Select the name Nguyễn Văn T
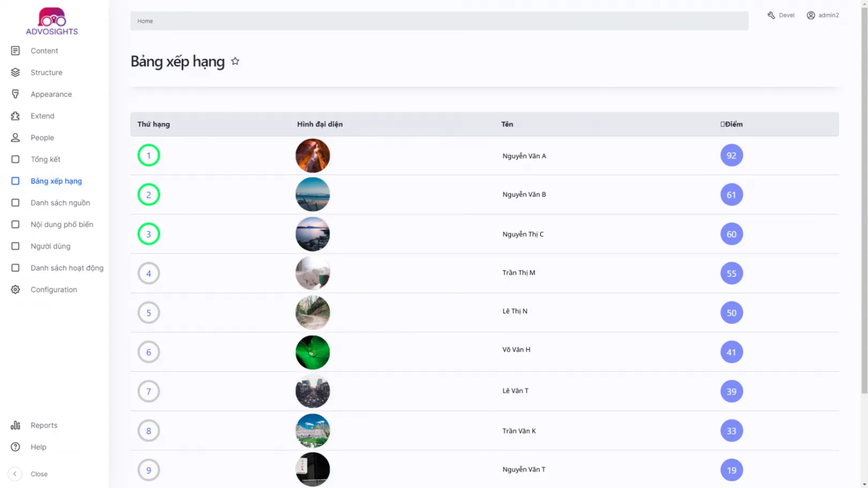The image size is (868, 488). point(524,469)
